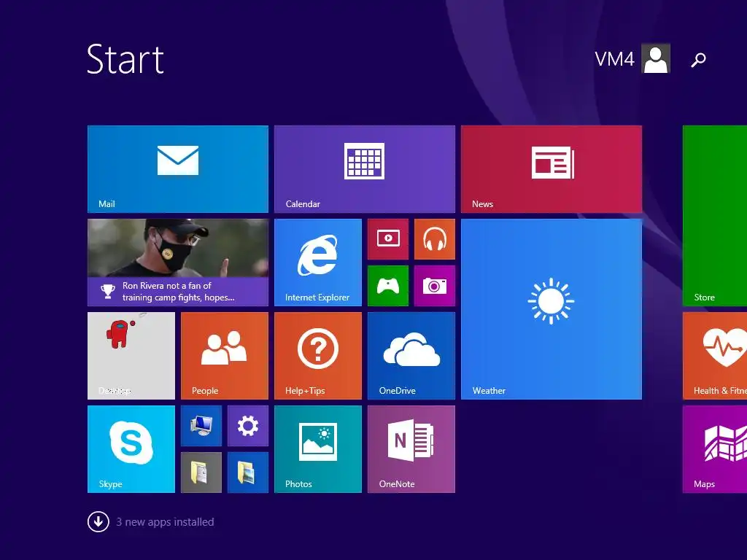Image resolution: width=747 pixels, height=560 pixels.
Task: Click the VM4 account picture
Action: pos(656,58)
